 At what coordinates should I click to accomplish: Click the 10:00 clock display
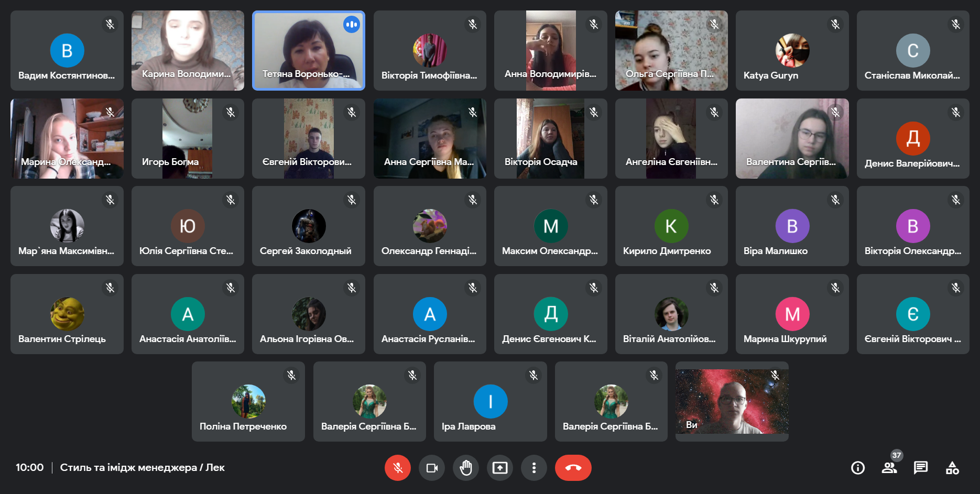(x=29, y=467)
